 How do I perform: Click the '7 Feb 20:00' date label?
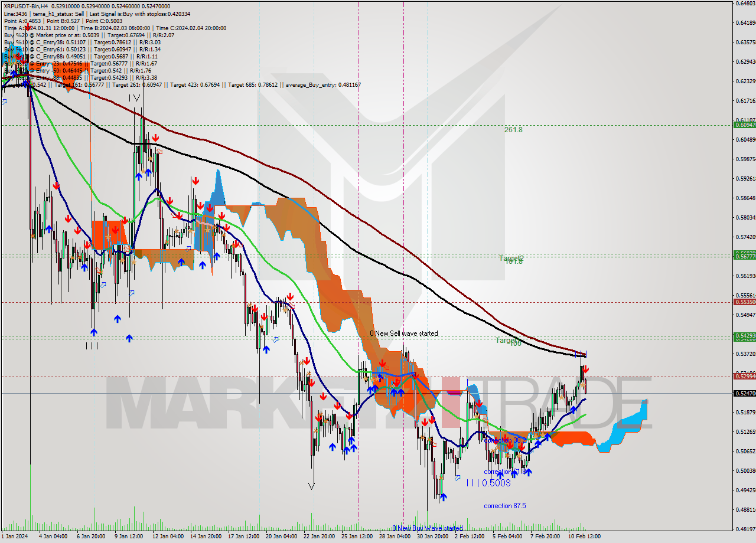[x=545, y=537]
